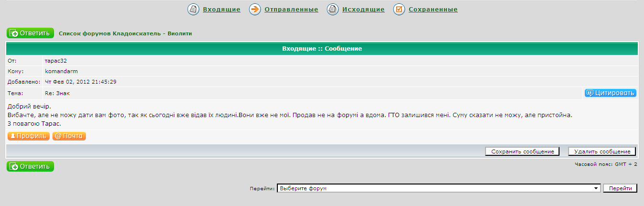
Task: Click the orange arrow icon beside Отправленные
Action: click(255, 10)
